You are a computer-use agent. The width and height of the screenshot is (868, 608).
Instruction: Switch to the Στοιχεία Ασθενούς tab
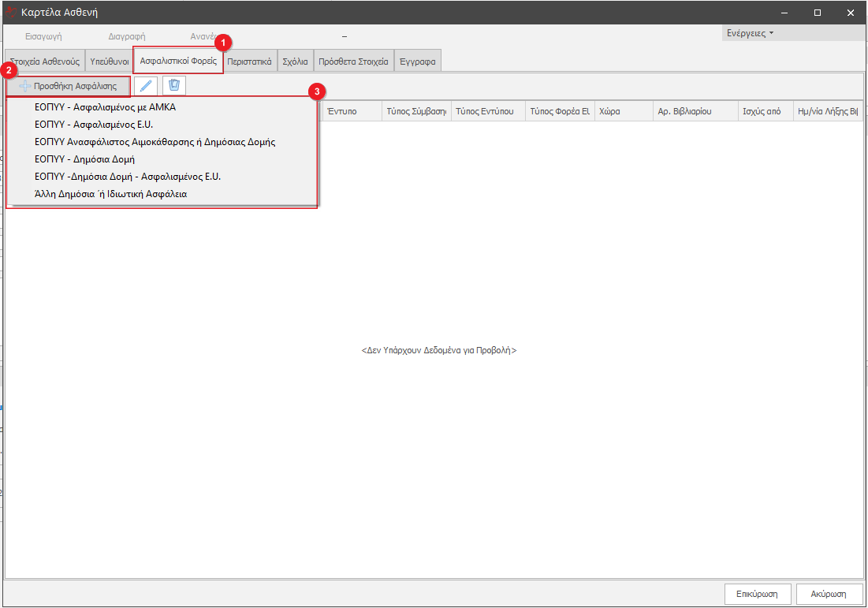(45, 61)
